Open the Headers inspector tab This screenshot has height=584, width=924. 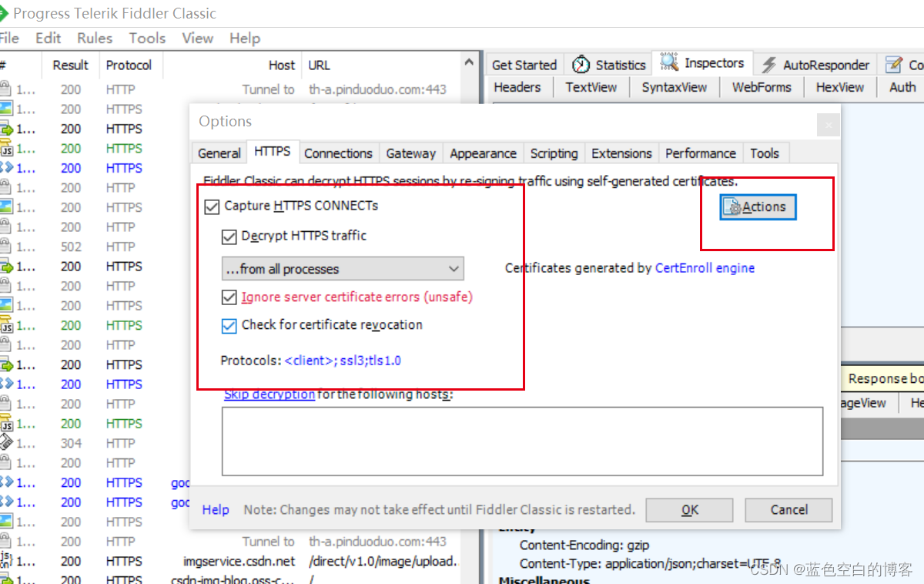click(x=517, y=87)
